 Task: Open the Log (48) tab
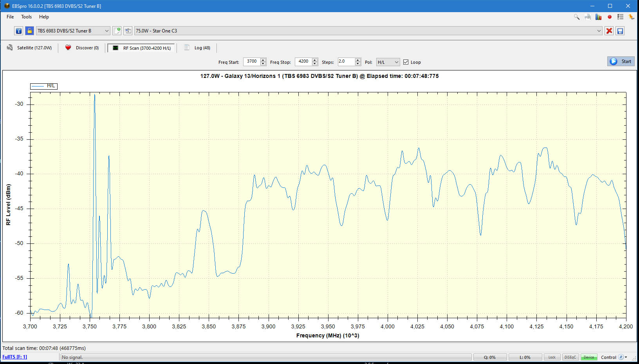198,48
